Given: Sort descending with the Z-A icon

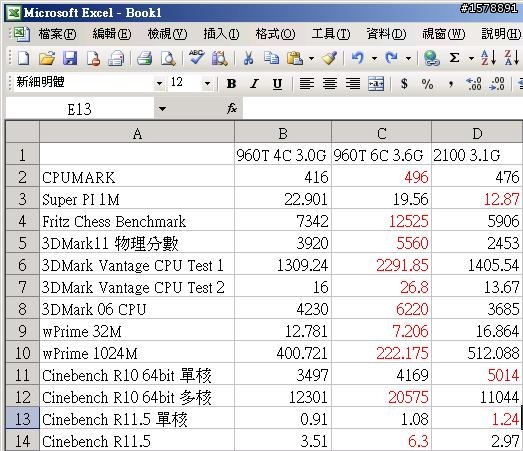Looking at the screenshot, I should 512,58.
